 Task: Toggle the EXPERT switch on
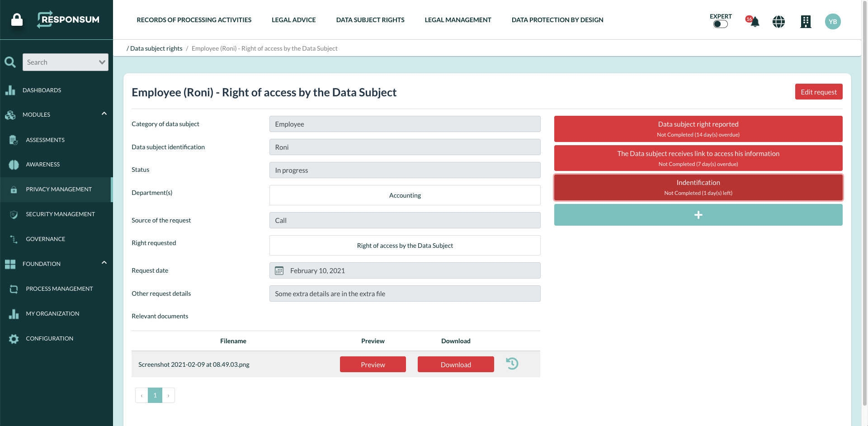click(720, 24)
